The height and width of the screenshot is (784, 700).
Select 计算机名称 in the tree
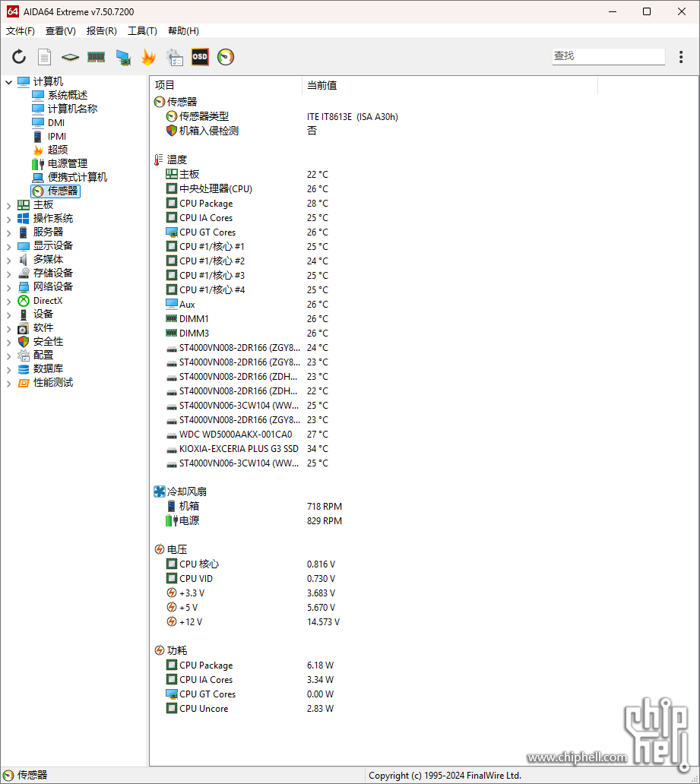click(x=72, y=109)
